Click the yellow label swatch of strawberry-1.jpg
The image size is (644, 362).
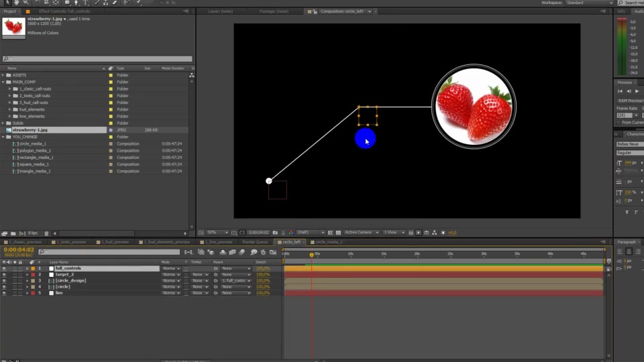coord(111,130)
